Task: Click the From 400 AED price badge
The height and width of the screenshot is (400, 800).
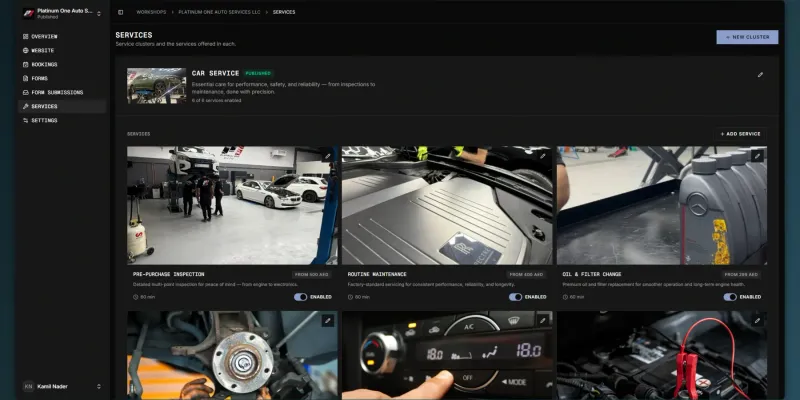Action: click(526, 274)
